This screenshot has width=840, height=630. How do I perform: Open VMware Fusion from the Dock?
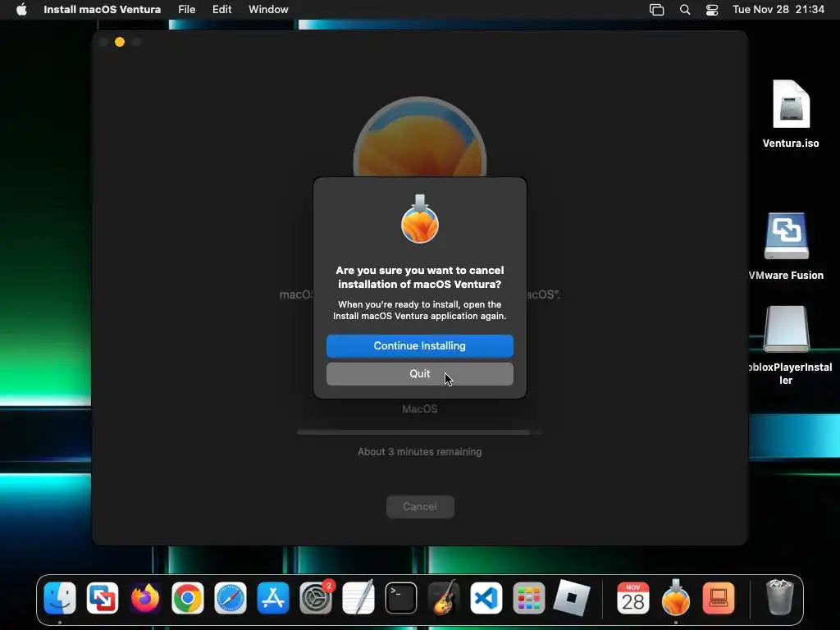pyautogui.click(x=103, y=598)
